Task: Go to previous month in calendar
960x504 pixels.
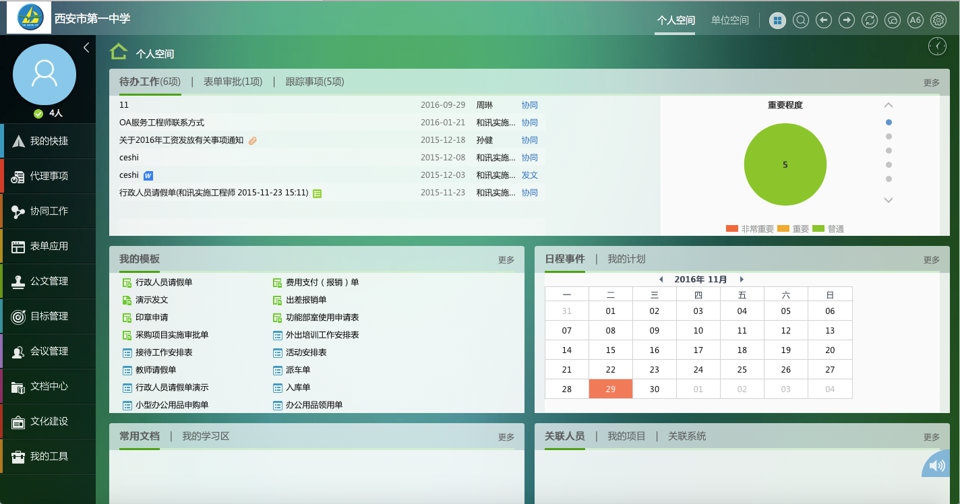Action: pos(661,279)
